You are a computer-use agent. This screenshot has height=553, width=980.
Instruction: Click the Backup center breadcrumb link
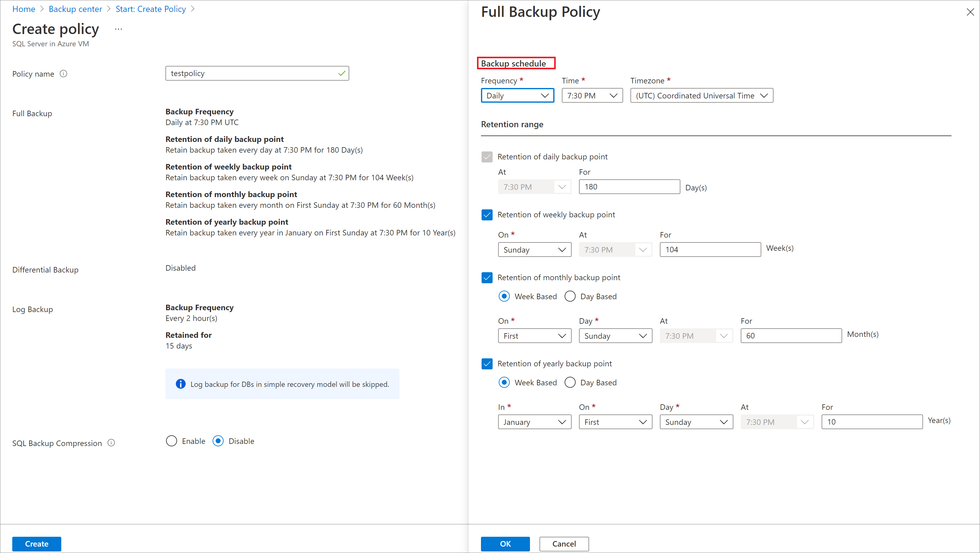[x=76, y=10]
